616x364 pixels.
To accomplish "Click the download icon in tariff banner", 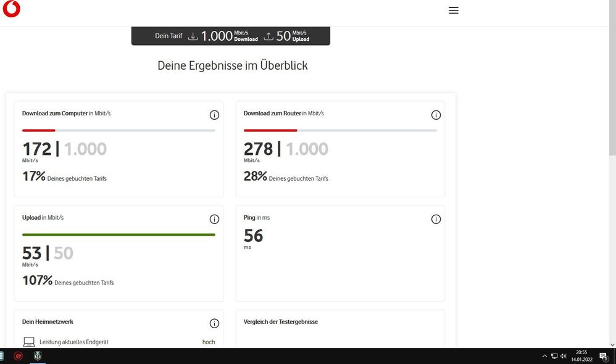I will click(x=193, y=36).
